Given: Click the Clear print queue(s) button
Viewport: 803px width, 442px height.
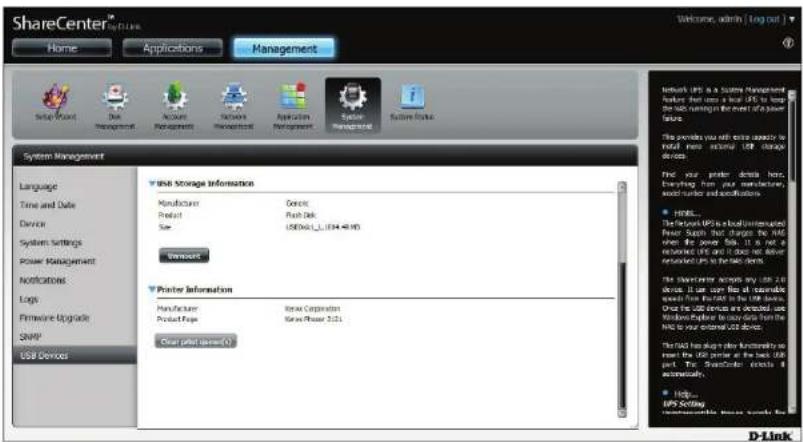Looking at the screenshot, I should pyautogui.click(x=196, y=341).
